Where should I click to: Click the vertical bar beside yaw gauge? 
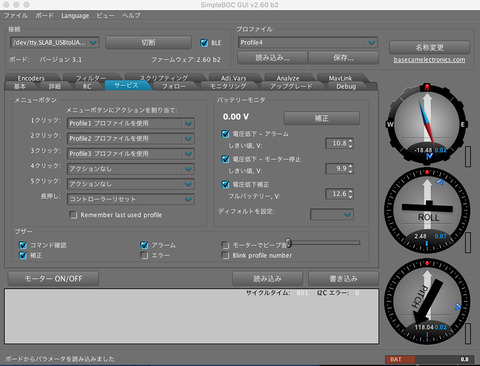468,156
